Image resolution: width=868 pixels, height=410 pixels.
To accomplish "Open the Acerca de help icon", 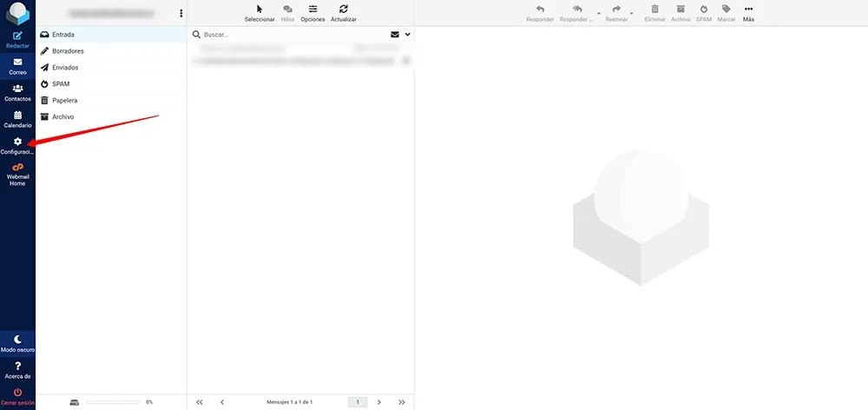I will click(17, 370).
